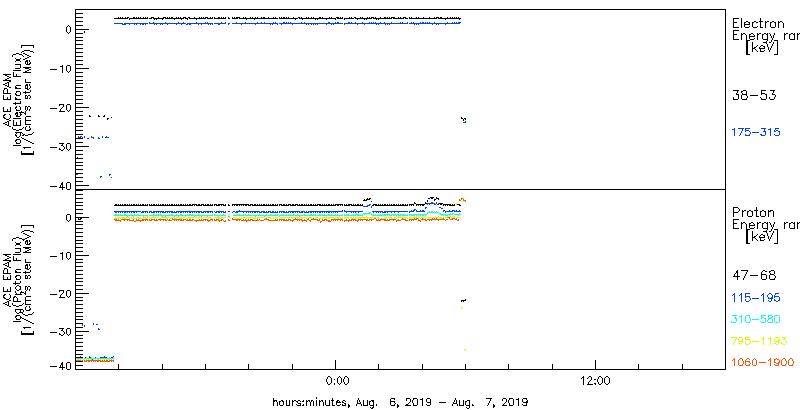This screenshot has height=410, width=800.
Task: Click the Electron legend heading
Action: tap(758, 23)
